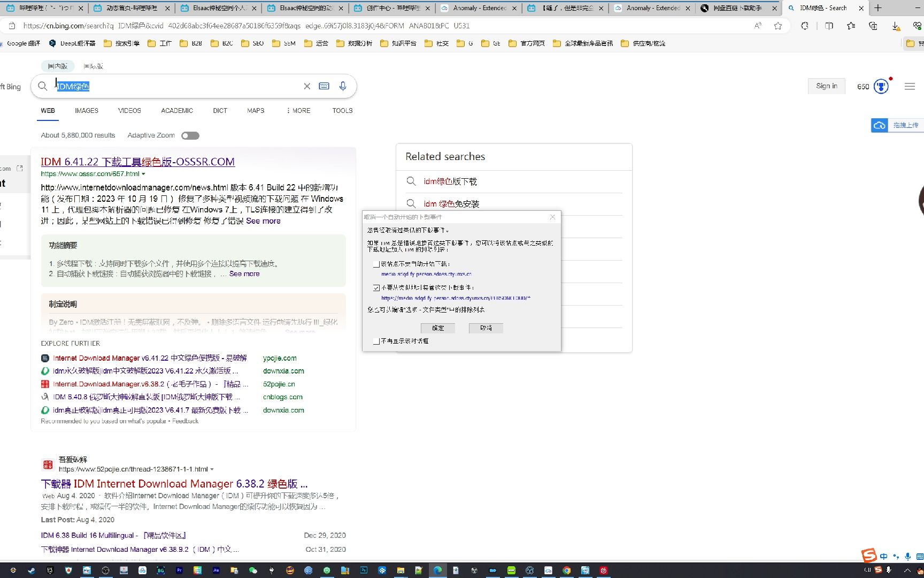Open WeChat in taskbar
The width and height of the screenshot is (924, 578).
(253, 571)
